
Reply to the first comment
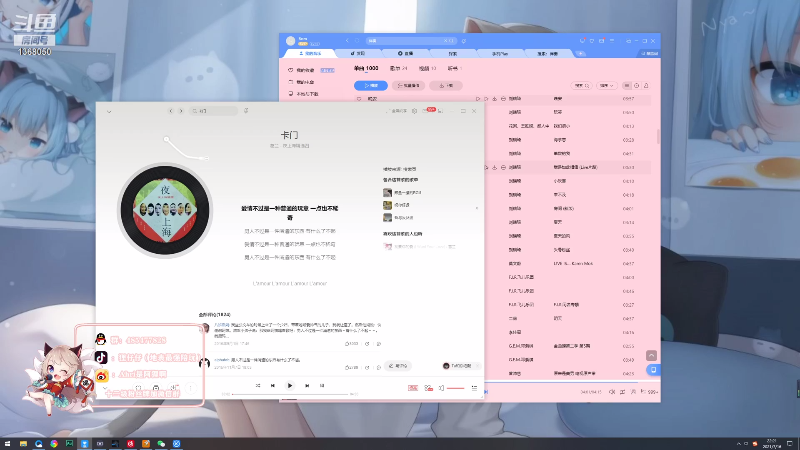pyautogui.click(x=379, y=344)
